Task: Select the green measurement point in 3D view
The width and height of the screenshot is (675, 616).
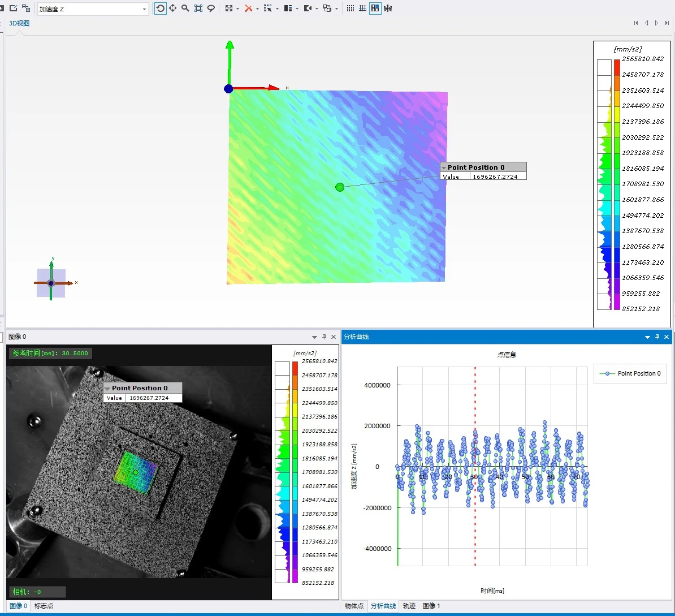Action: pyautogui.click(x=340, y=187)
